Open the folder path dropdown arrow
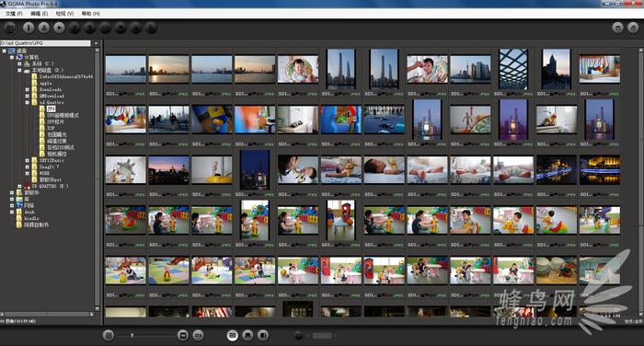 tap(96, 43)
